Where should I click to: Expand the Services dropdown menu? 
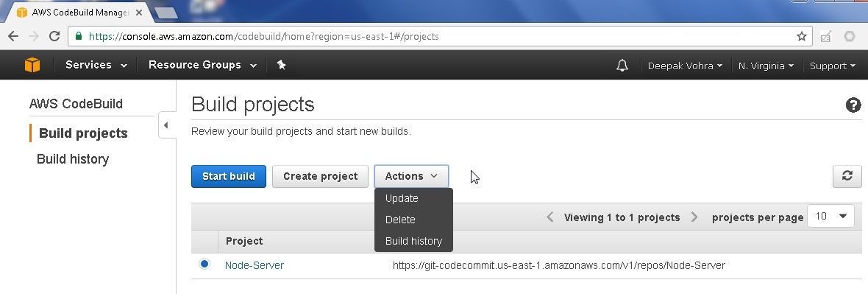tap(96, 65)
